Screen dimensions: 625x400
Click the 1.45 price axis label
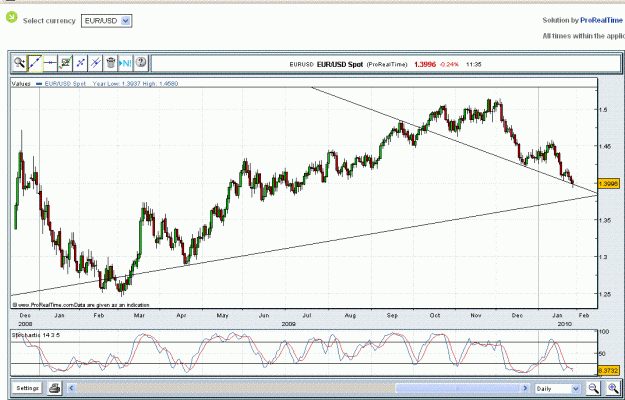605,146
